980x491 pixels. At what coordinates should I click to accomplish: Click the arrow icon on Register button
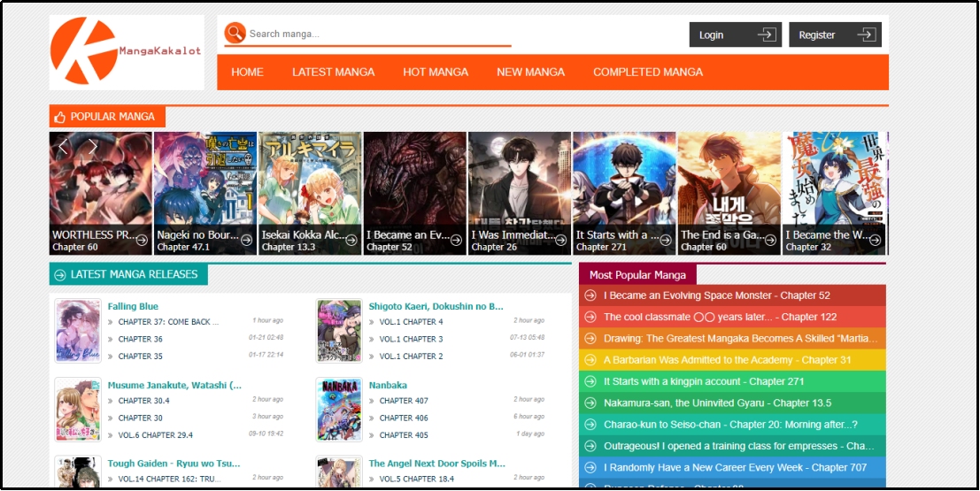(866, 35)
